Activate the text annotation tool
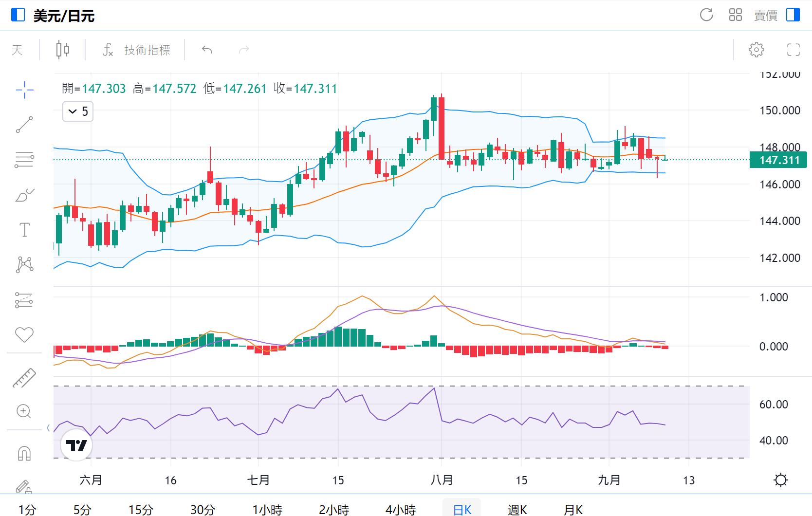Image resolution: width=812 pixels, height=516 pixels. point(24,230)
